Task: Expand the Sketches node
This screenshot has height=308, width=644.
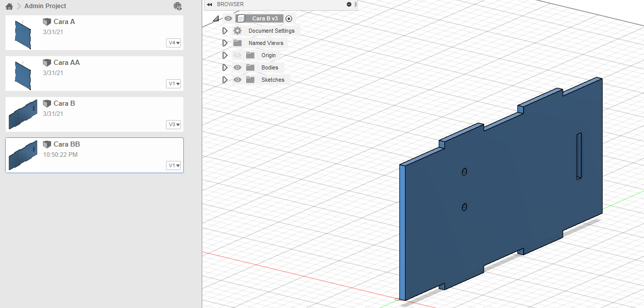Action: 225,80
